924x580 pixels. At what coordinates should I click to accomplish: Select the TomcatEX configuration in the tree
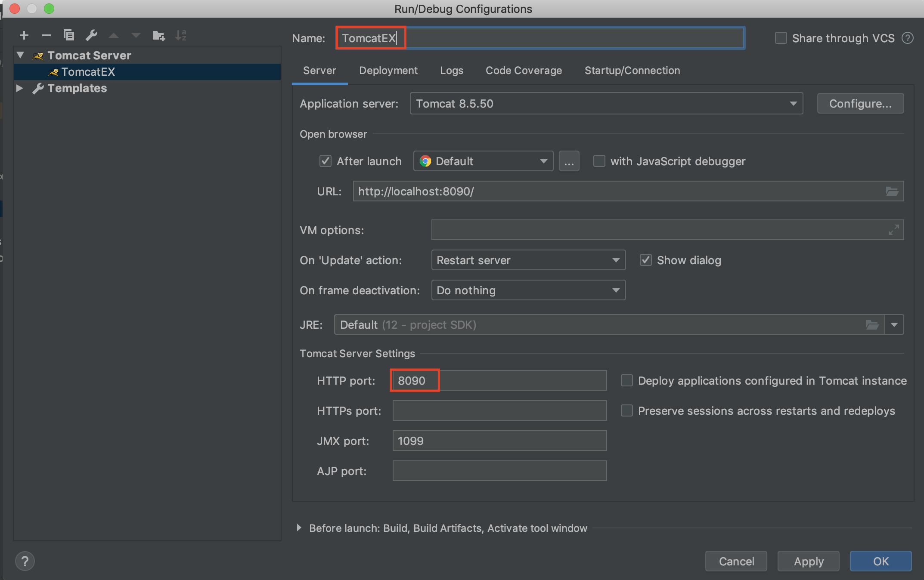pos(147,72)
